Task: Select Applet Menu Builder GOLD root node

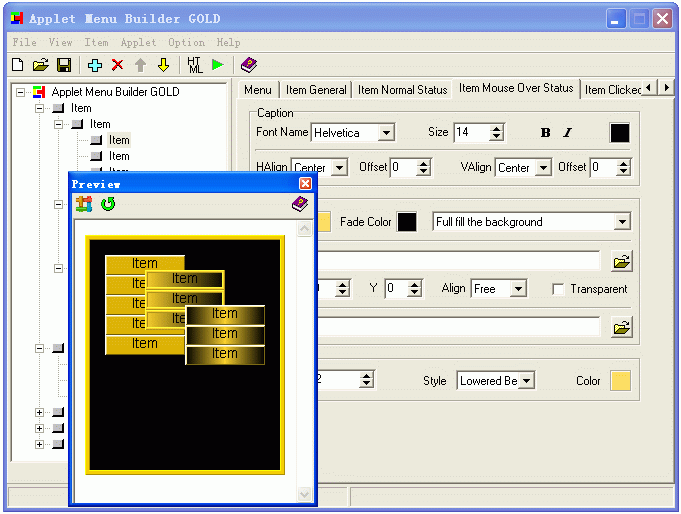Action: point(115,92)
